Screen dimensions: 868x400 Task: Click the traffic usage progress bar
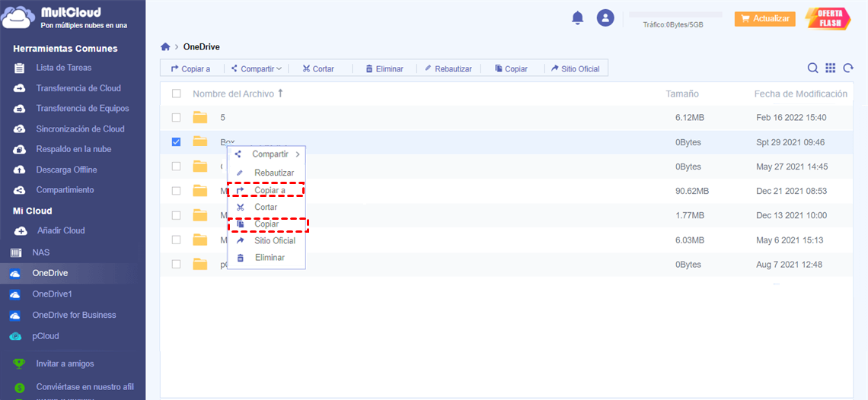[675, 14]
